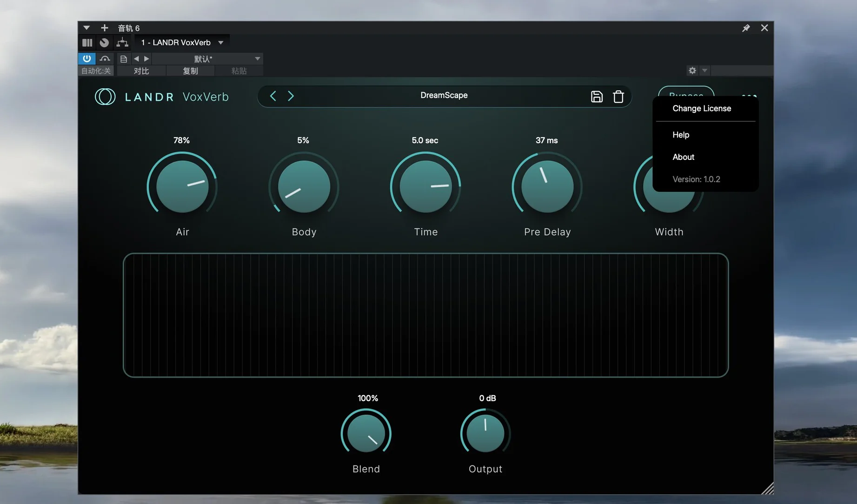Image resolution: width=857 pixels, height=504 pixels.
Task: Click the routing icon in the plugin header
Action: tap(122, 42)
